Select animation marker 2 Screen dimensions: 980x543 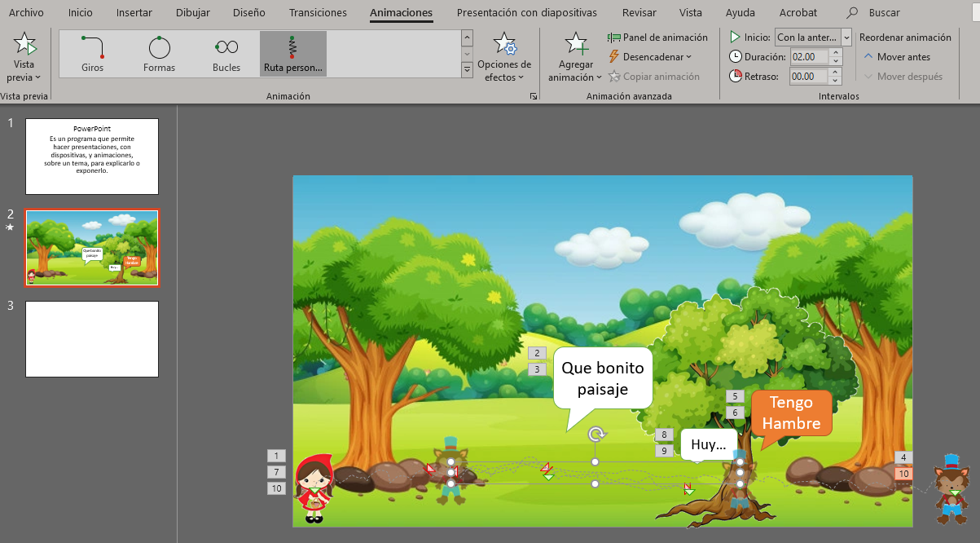coord(537,353)
